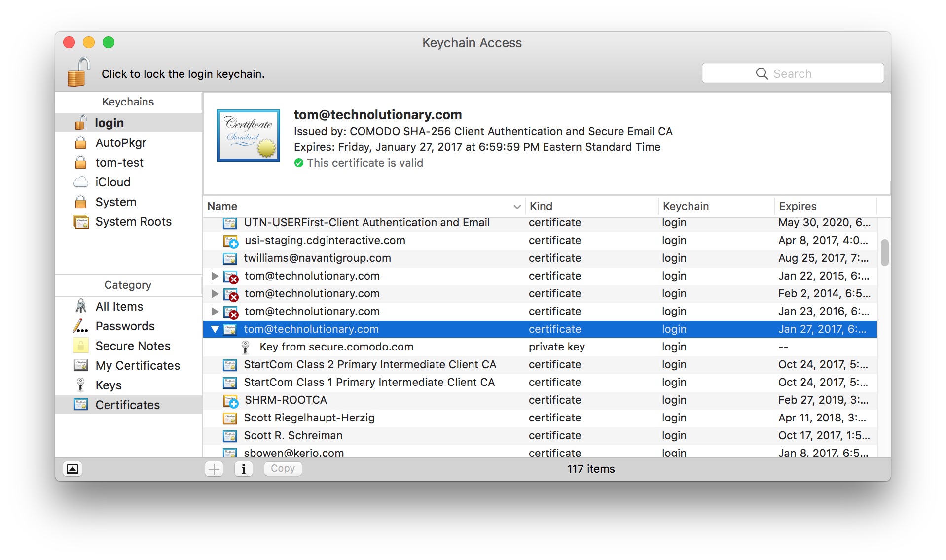946x560 pixels.
Task: Switch to the Keys category
Action: coord(109,385)
